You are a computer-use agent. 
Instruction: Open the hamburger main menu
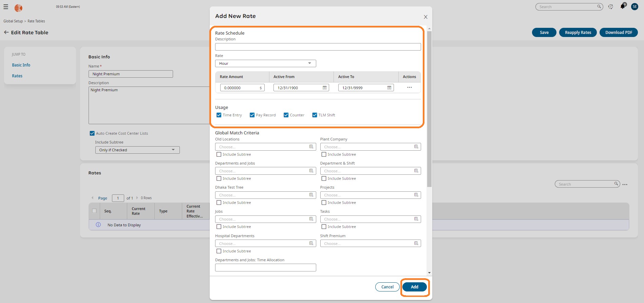coord(6,7)
